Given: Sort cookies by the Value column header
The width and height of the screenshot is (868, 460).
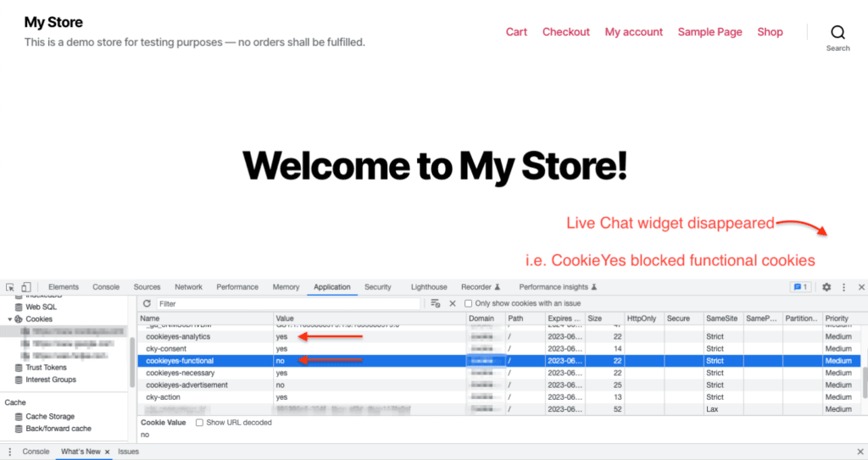Looking at the screenshot, I should (370, 319).
